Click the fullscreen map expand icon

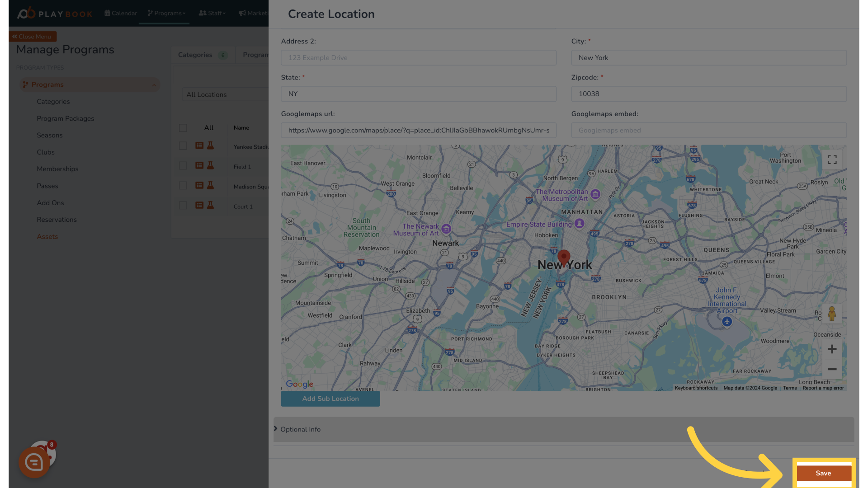[x=832, y=159]
